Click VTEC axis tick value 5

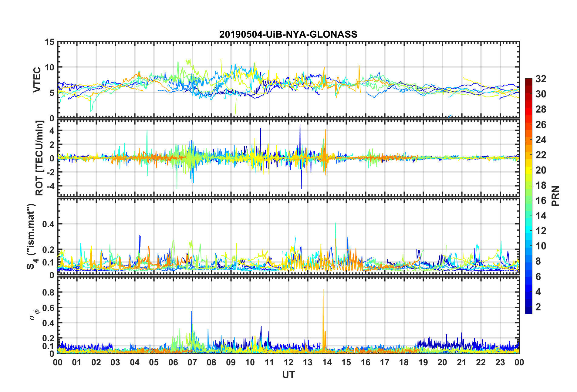[52, 93]
